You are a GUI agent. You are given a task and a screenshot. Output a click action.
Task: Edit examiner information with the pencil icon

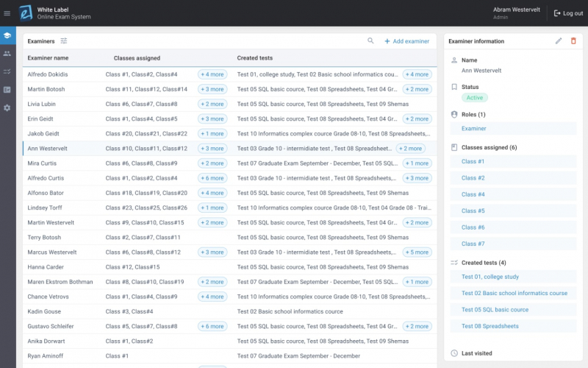(x=559, y=41)
